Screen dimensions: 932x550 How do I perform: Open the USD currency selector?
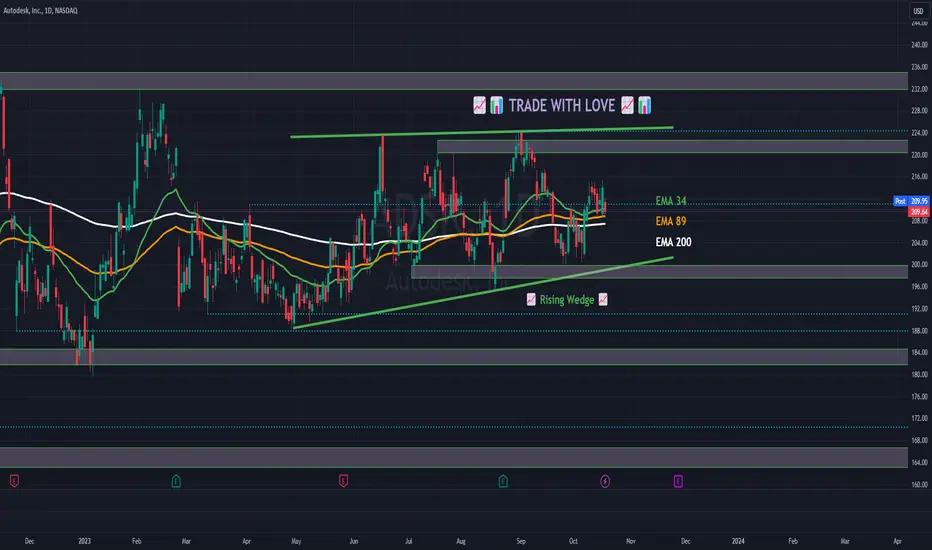pyautogui.click(x=918, y=11)
